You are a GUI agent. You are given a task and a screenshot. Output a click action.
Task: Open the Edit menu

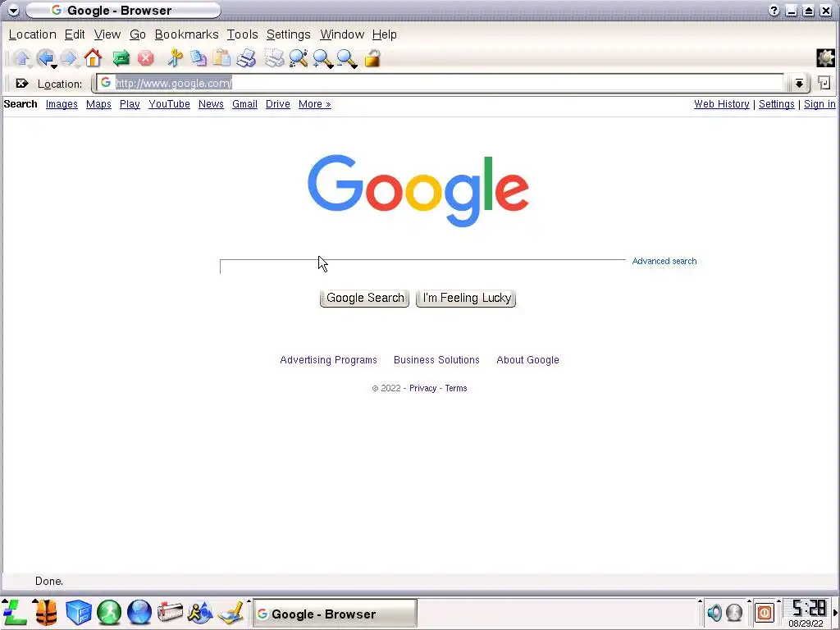(x=75, y=34)
